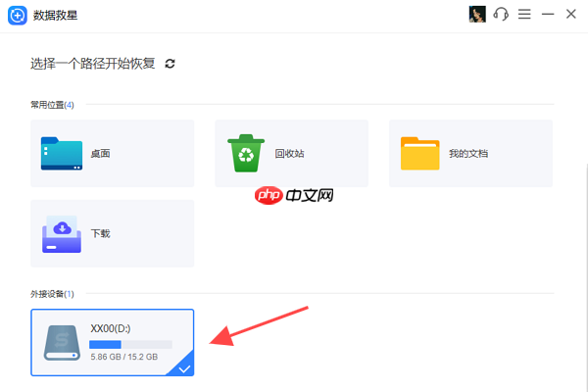Open the hamburger menu
Screen dimensions: 588x392
pyautogui.click(x=524, y=15)
